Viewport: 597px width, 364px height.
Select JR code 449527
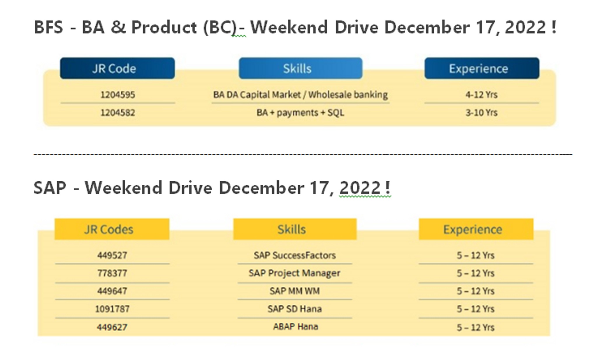(x=112, y=256)
